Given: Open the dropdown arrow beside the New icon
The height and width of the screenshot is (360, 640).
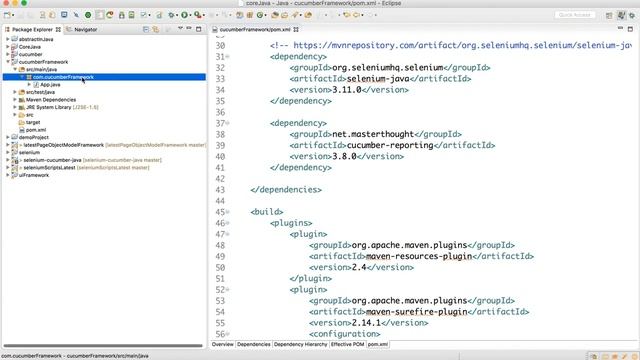Looking at the screenshot, I should pyautogui.click(x=13, y=16).
